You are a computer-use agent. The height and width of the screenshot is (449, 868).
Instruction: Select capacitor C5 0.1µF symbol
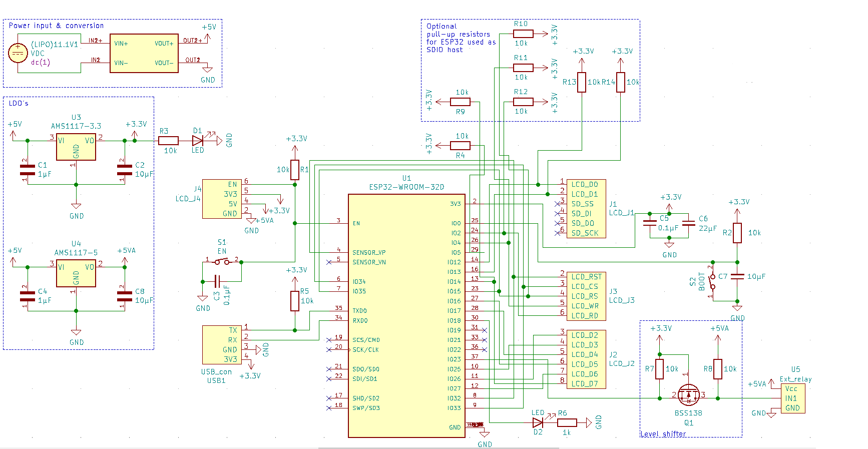[x=650, y=223]
